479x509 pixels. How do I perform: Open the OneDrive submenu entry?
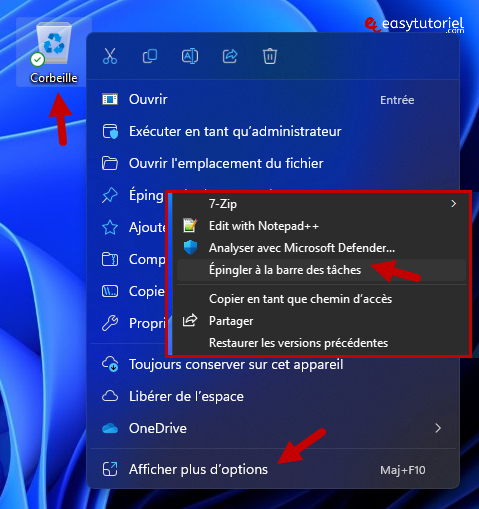(x=273, y=428)
